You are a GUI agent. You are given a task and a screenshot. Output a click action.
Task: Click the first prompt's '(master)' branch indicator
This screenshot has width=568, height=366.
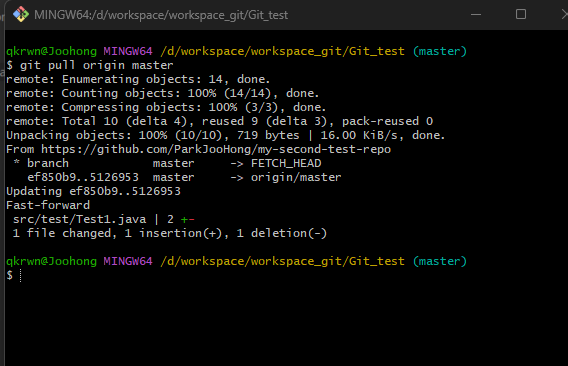click(440, 51)
